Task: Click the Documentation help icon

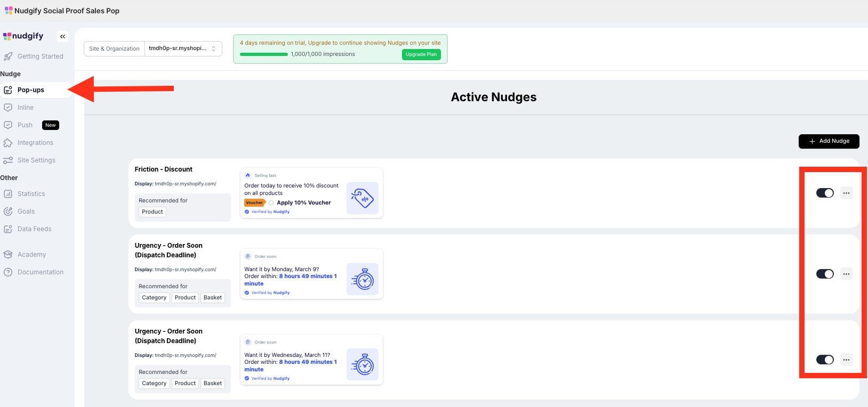Action: click(x=8, y=272)
